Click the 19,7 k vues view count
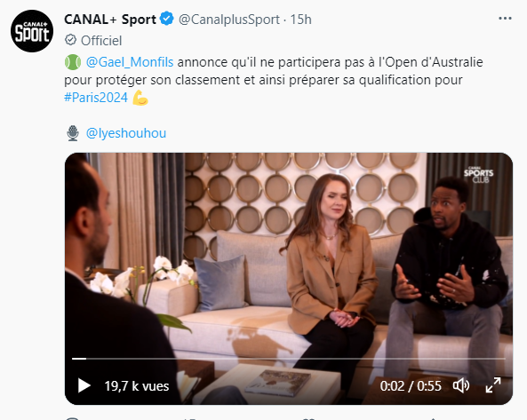527x420 pixels. pyautogui.click(x=137, y=386)
